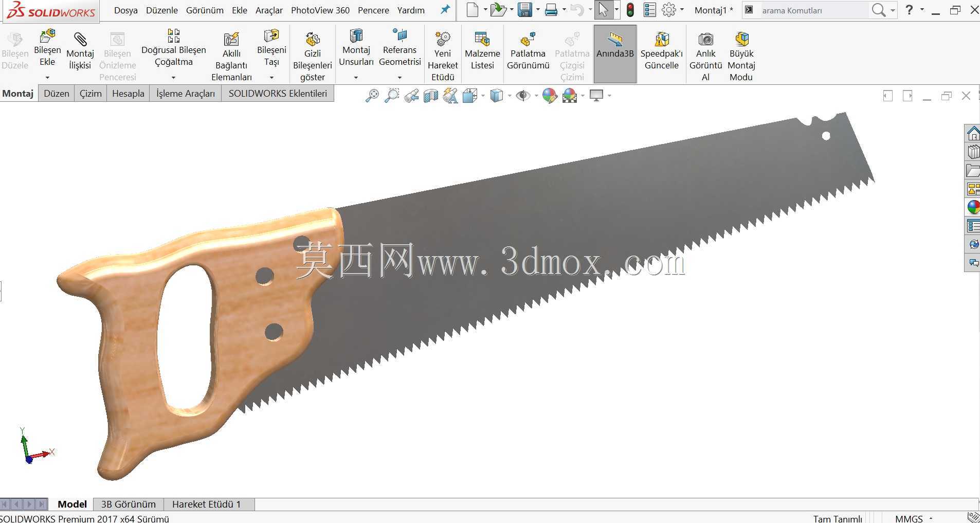Image resolution: width=980 pixels, height=523 pixels.
Task: Open dropdown arrow beside Save icon
Action: click(538, 10)
